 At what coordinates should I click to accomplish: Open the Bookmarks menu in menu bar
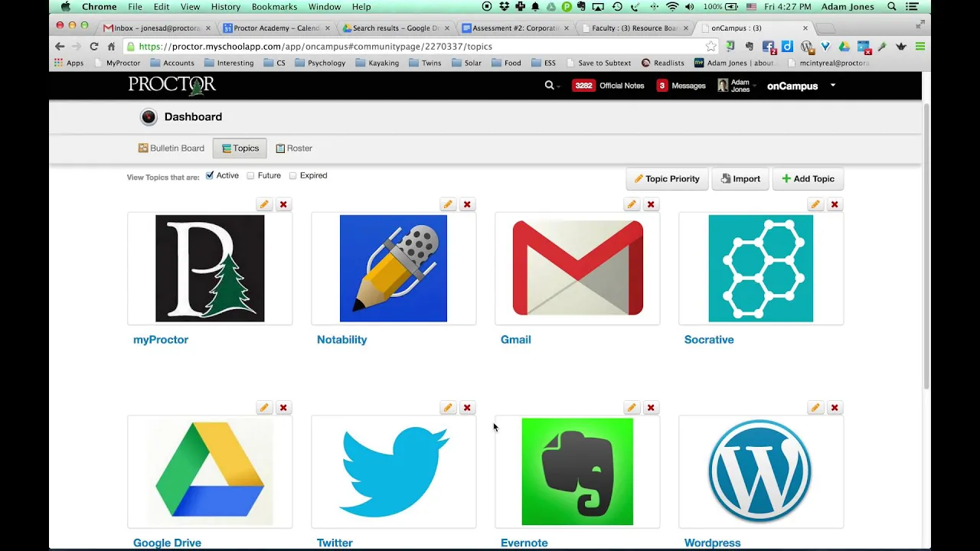coord(274,7)
